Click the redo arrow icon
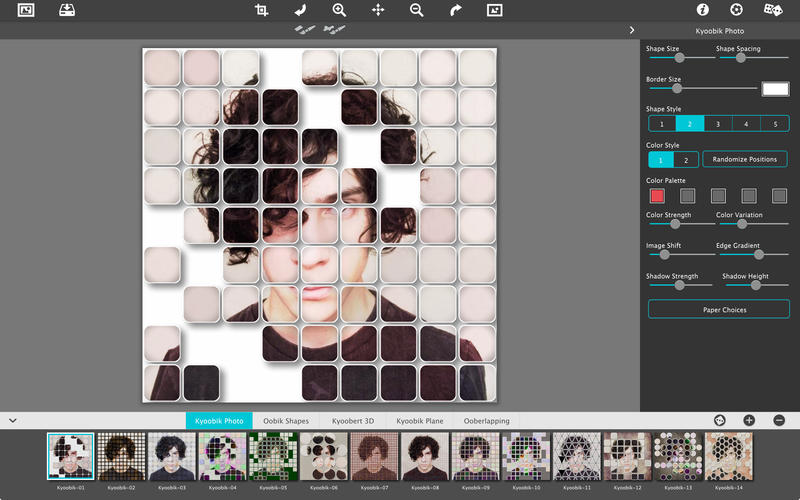800x500 pixels. coord(456,10)
